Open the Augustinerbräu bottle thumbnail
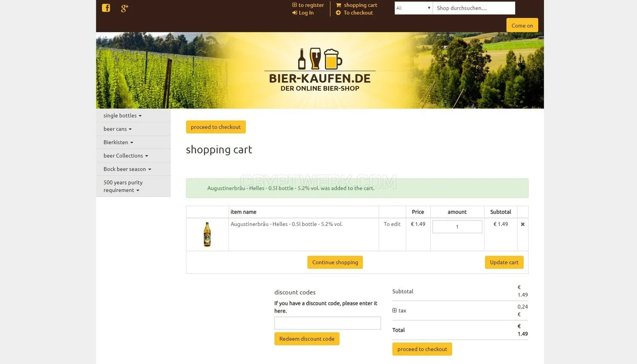Viewport: 637px width, 364px height. (x=207, y=234)
